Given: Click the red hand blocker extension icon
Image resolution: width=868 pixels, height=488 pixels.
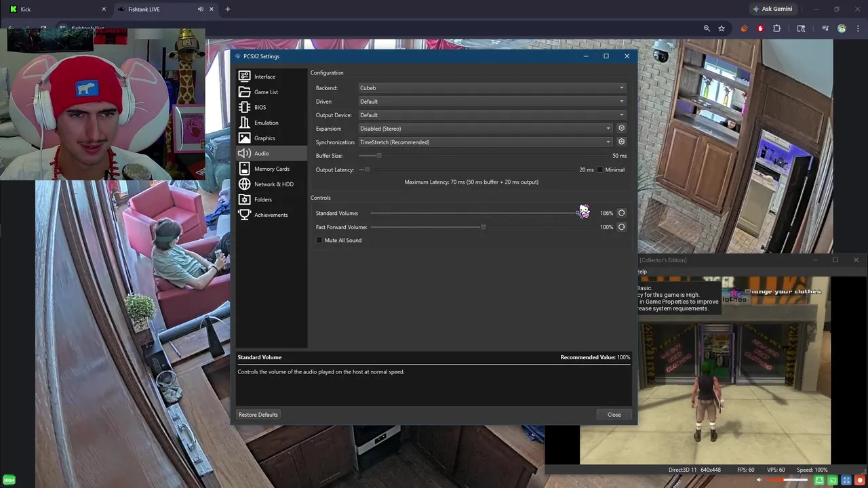Looking at the screenshot, I should click(760, 28).
